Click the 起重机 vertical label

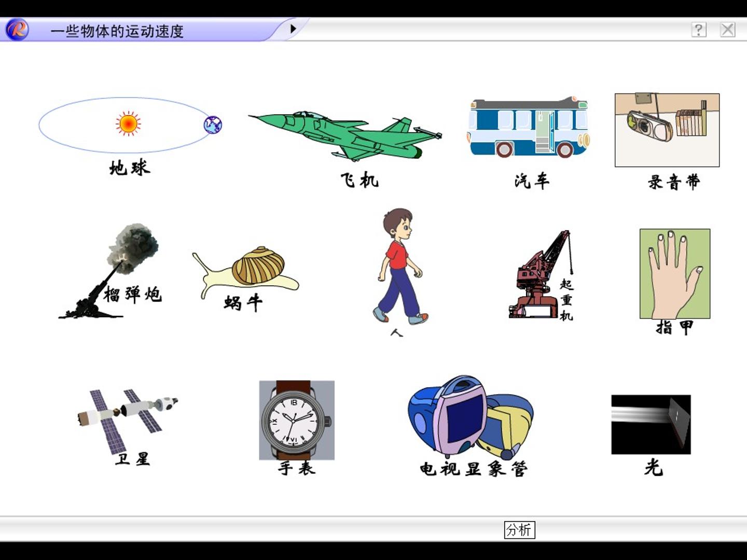click(x=566, y=300)
